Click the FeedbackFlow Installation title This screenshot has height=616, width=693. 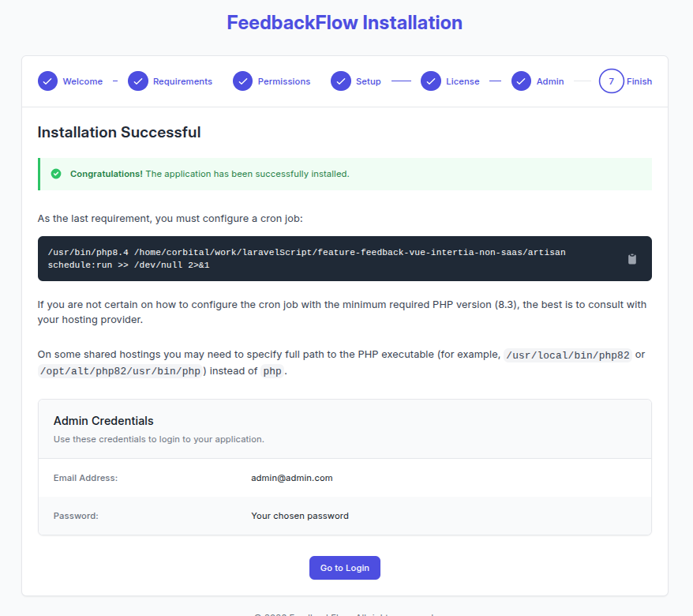[x=345, y=22]
